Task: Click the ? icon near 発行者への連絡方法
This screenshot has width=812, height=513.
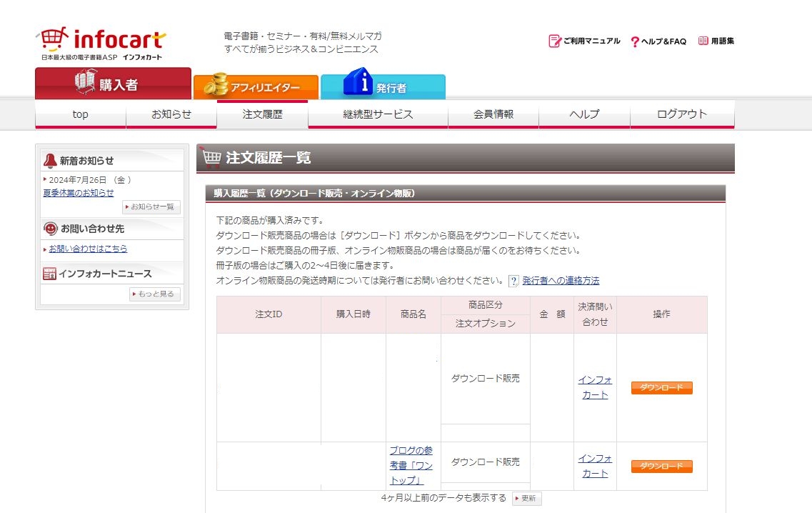Action: pyautogui.click(x=513, y=280)
